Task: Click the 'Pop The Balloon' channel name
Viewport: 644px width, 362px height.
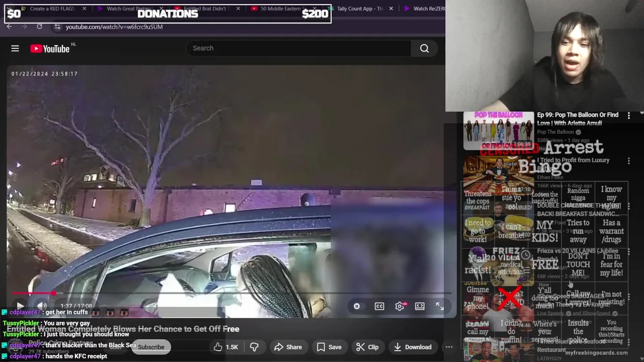Action: click(x=555, y=132)
